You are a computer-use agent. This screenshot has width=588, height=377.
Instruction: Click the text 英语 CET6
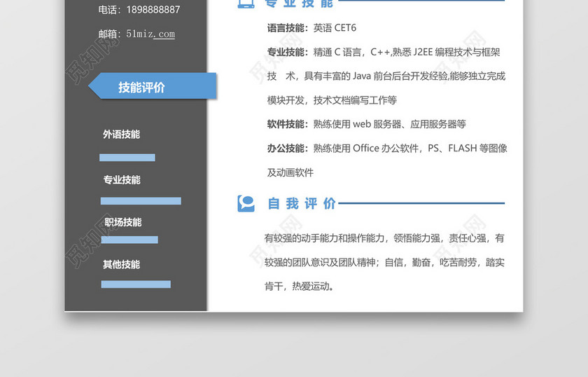coord(335,28)
